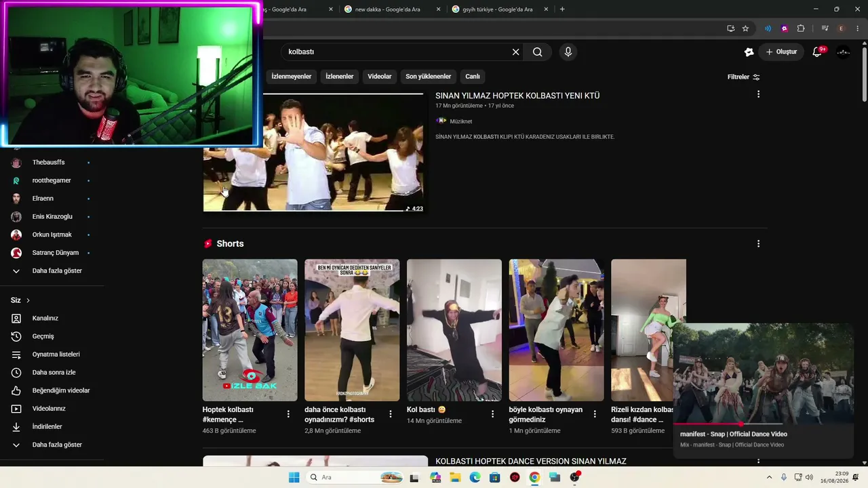
Task: Click the blue sound-wave extension icon
Action: pos(768,28)
